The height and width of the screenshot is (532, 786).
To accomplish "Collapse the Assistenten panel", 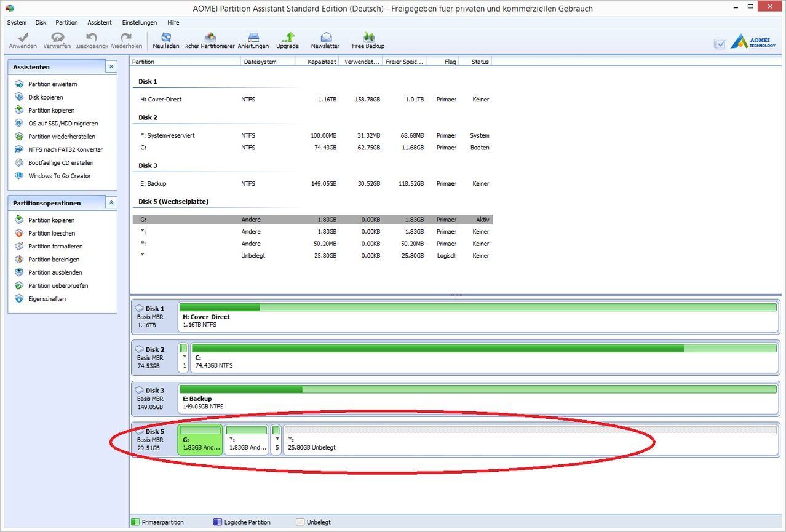I will 111,66.
